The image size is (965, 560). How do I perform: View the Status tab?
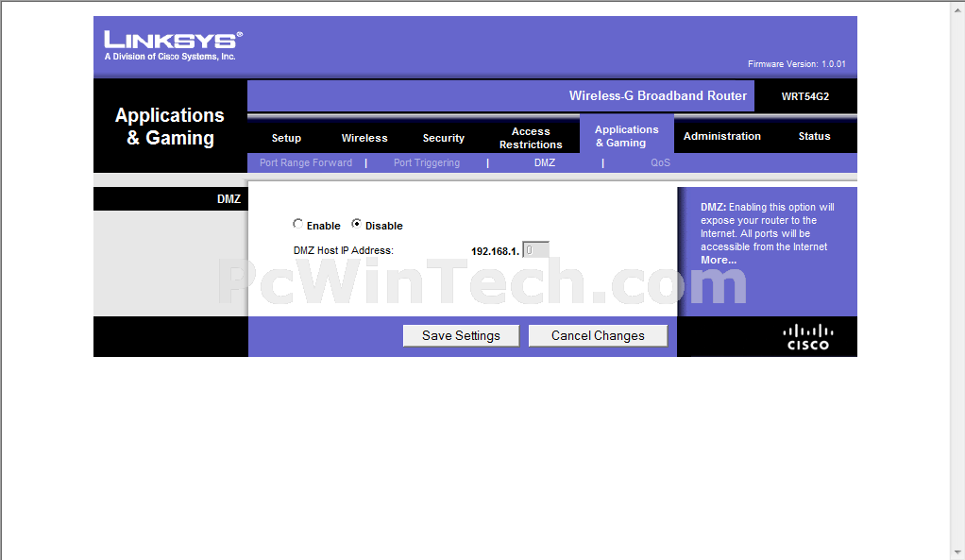point(814,136)
